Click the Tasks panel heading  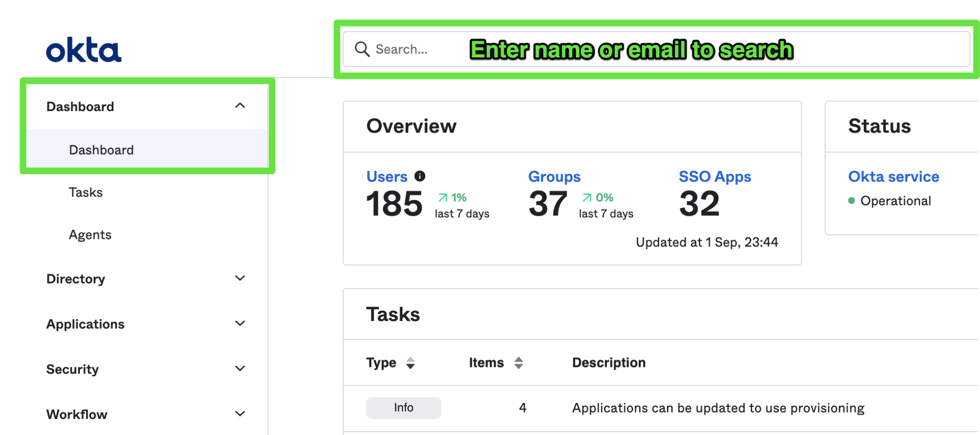(x=393, y=314)
